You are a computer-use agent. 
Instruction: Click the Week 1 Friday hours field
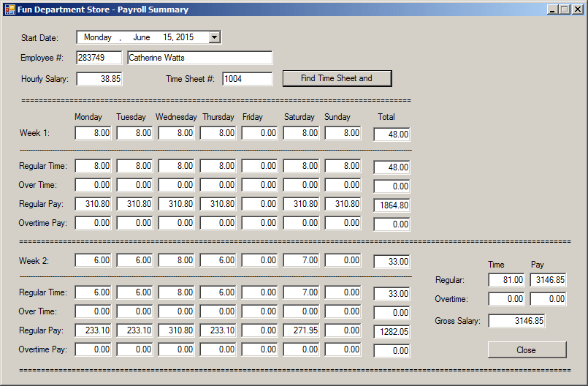(259, 133)
